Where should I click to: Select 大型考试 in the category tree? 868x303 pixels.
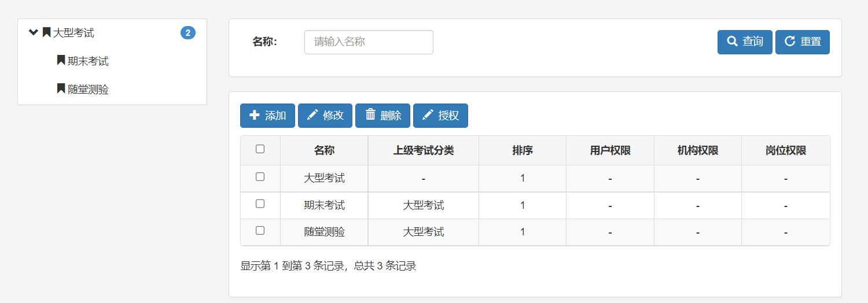pos(73,33)
